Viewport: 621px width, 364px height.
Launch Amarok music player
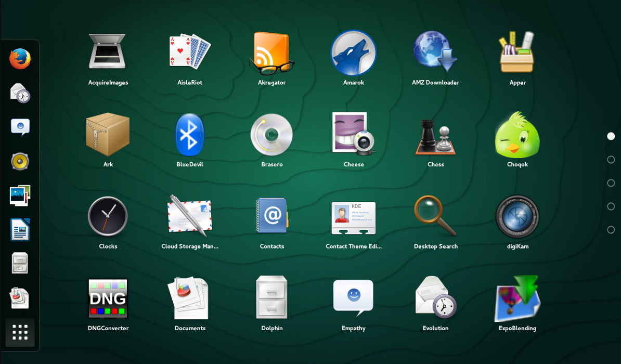point(353,53)
